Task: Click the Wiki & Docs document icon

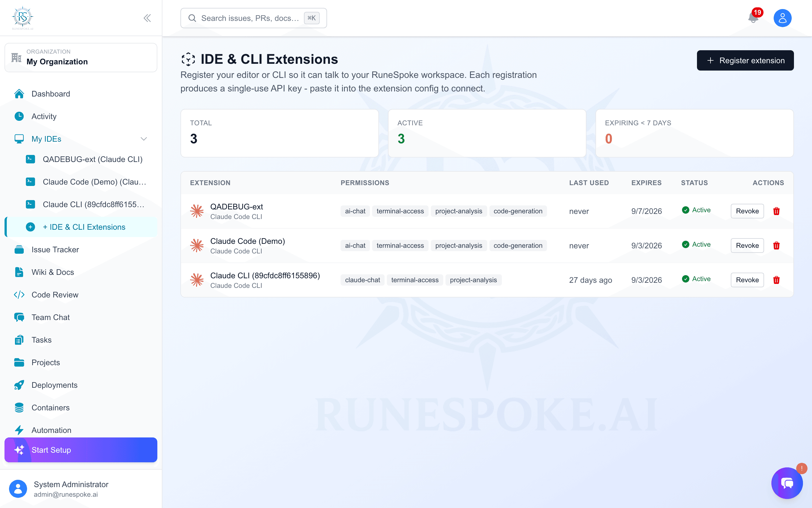Action: coord(19,272)
